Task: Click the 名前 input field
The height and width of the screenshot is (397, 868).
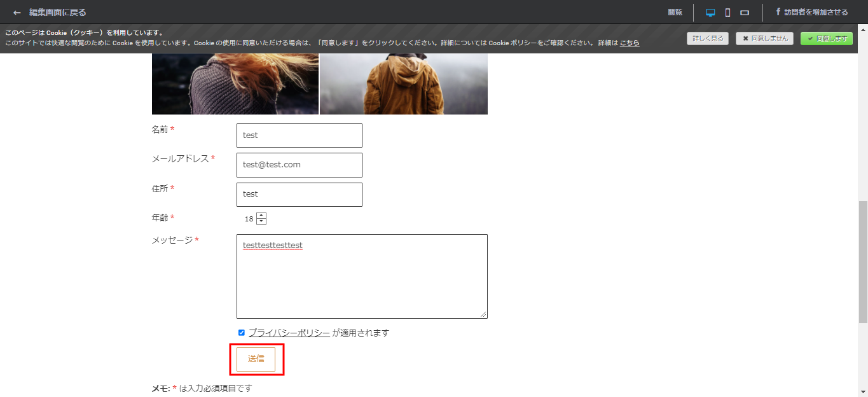Action: 300,136
